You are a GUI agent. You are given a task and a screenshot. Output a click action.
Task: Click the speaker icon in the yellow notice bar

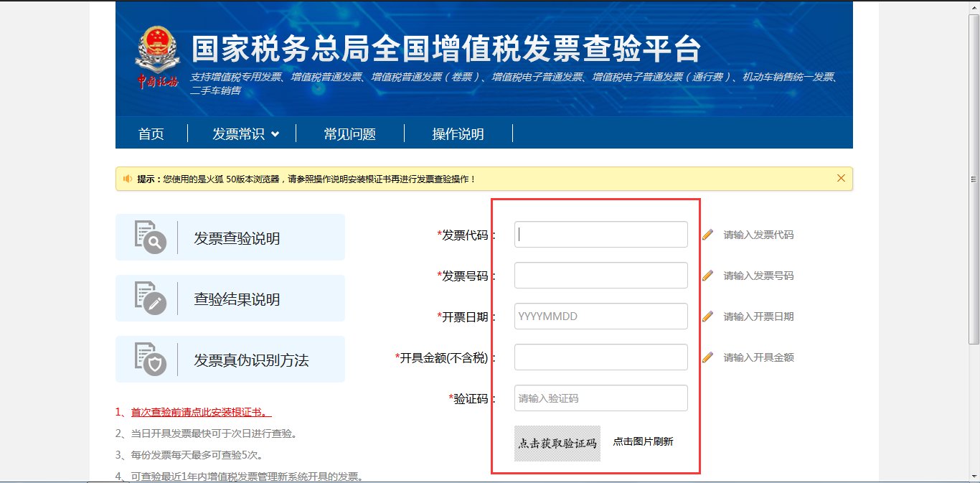pyautogui.click(x=129, y=178)
